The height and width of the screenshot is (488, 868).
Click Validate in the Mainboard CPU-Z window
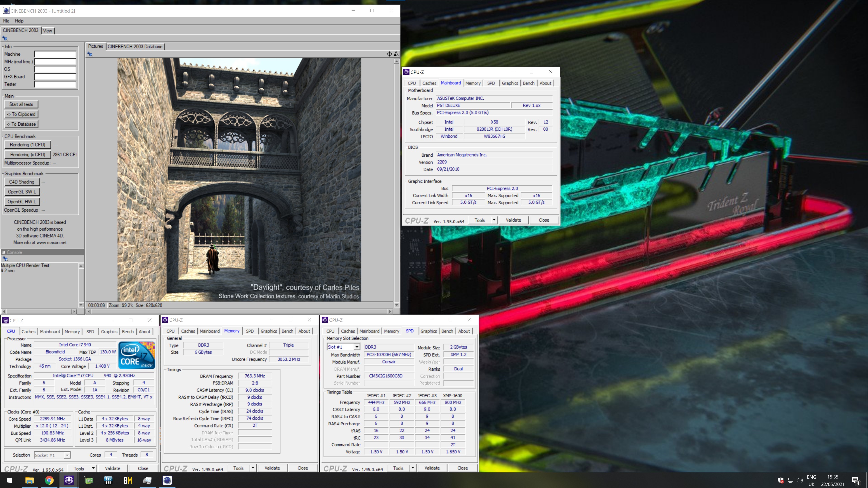[513, 220]
